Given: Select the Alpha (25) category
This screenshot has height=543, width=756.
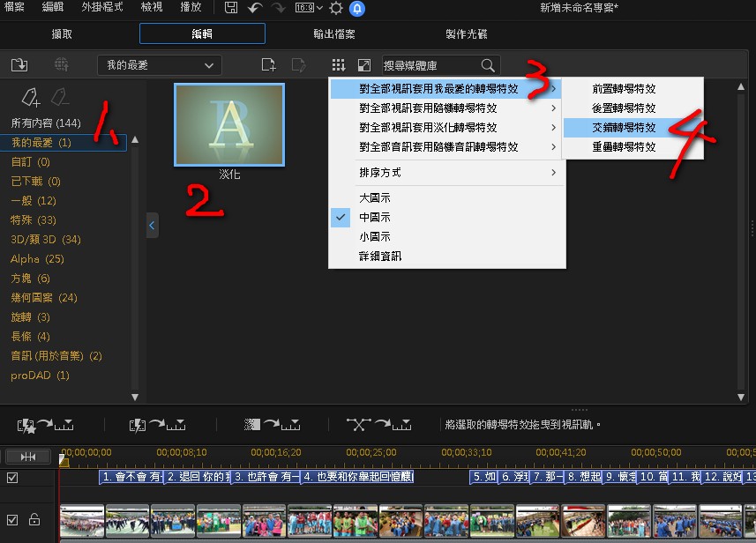Looking at the screenshot, I should coord(37,259).
